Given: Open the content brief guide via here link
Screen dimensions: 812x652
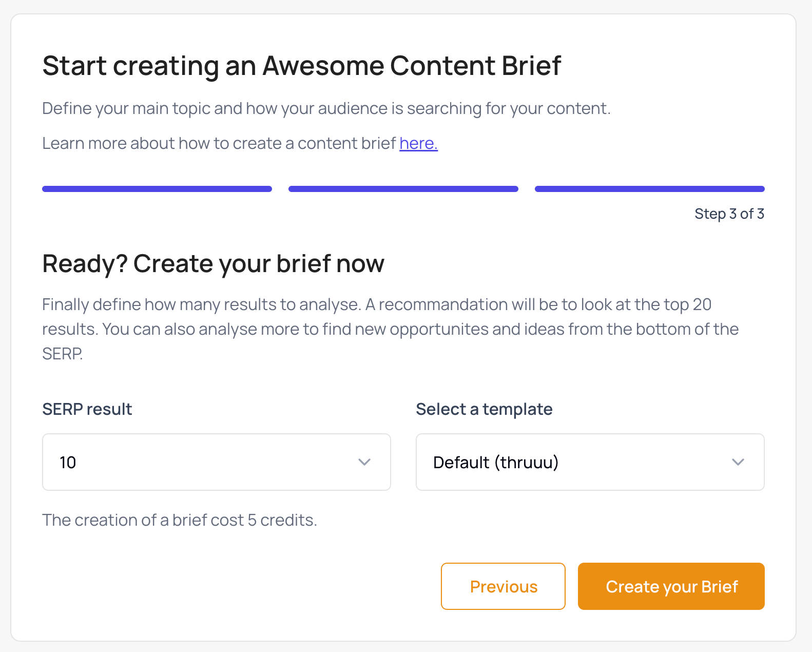Looking at the screenshot, I should pos(418,143).
